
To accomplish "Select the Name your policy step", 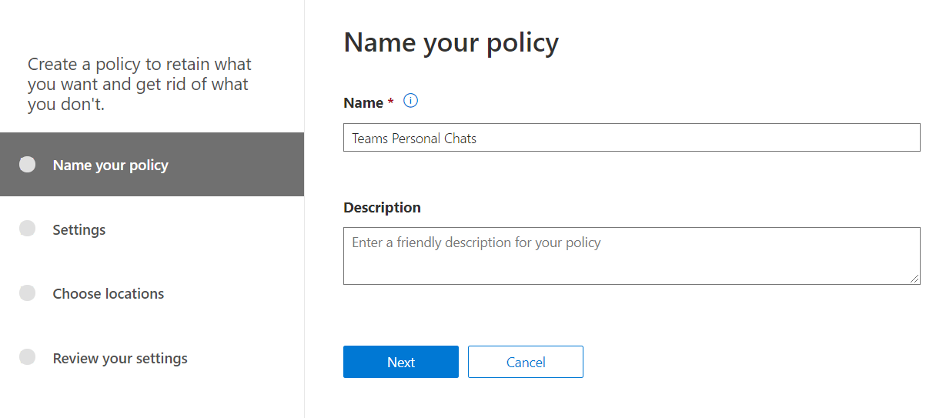I will tap(152, 164).
